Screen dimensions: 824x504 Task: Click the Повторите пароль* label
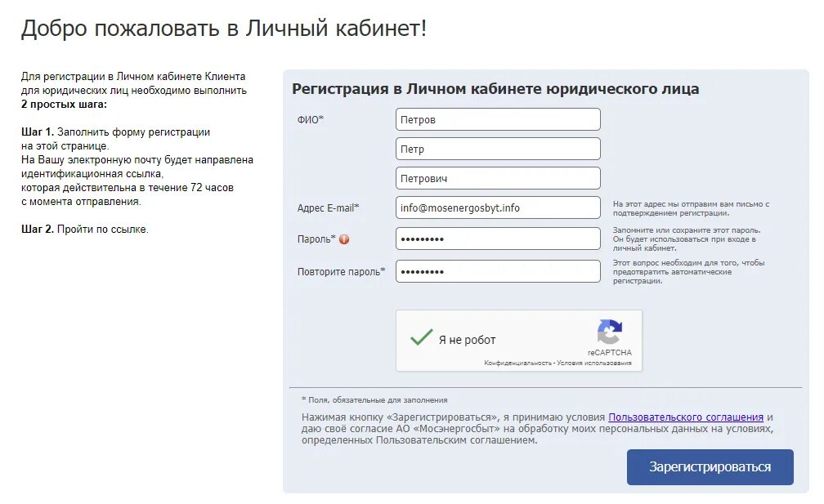click(341, 271)
